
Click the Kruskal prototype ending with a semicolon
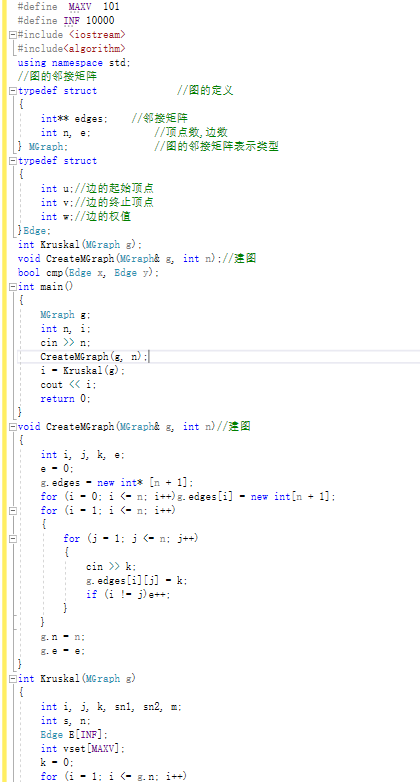point(80,244)
